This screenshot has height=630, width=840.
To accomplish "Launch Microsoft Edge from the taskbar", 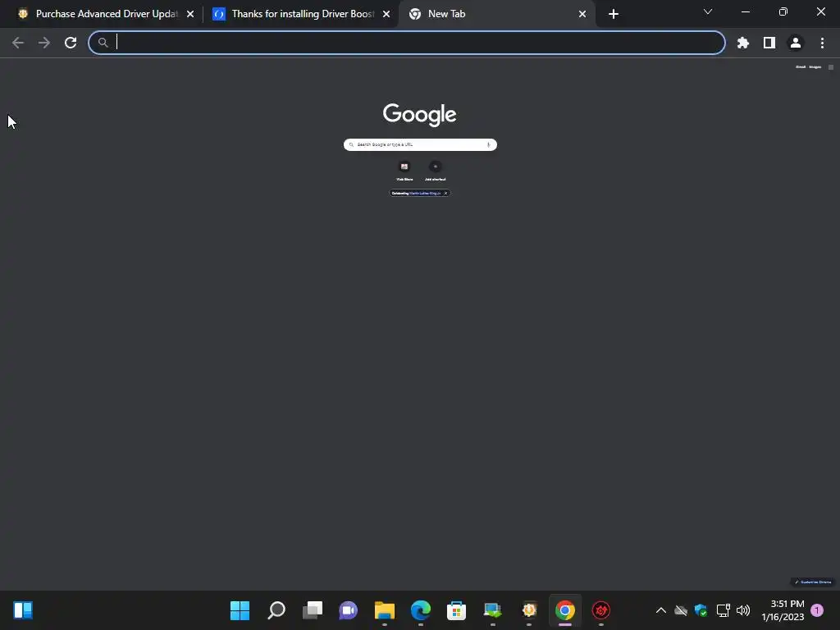I will pos(421,610).
